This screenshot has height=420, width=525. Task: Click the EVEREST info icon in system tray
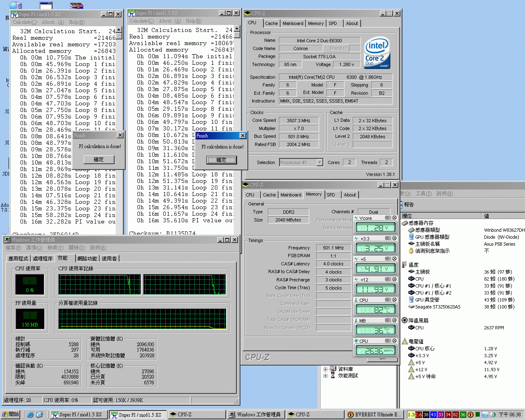(x=470, y=415)
